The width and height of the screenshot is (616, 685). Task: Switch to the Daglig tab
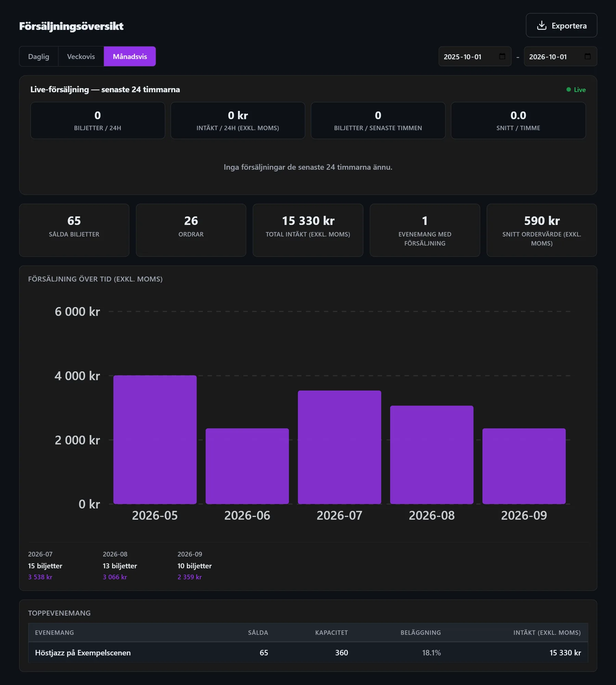coord(39,56)
